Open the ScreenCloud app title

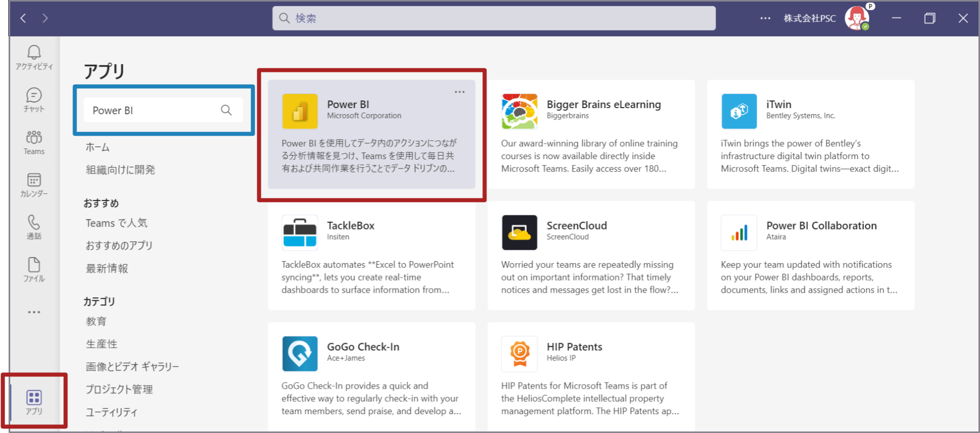[577, 225]
